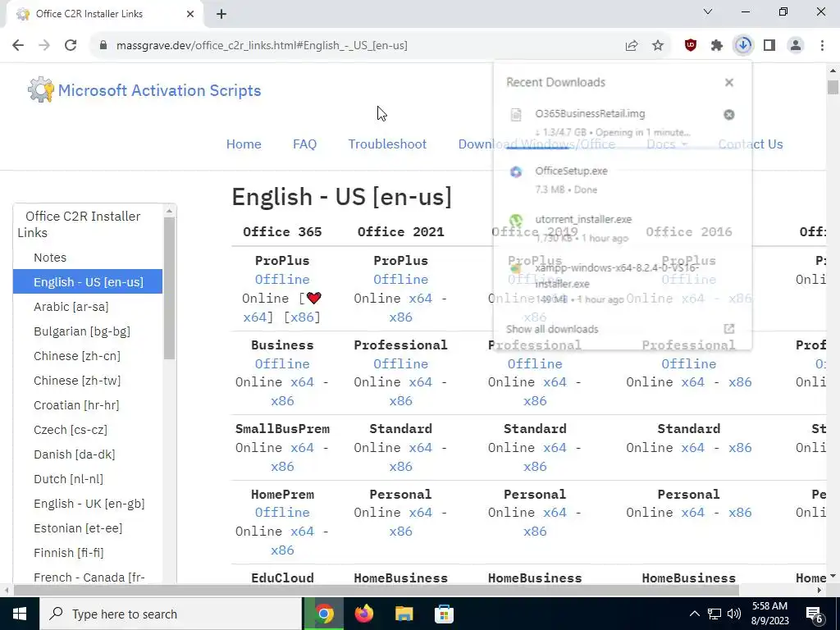
Task: Open the Windows Start menu
Action: click(20, 614)
